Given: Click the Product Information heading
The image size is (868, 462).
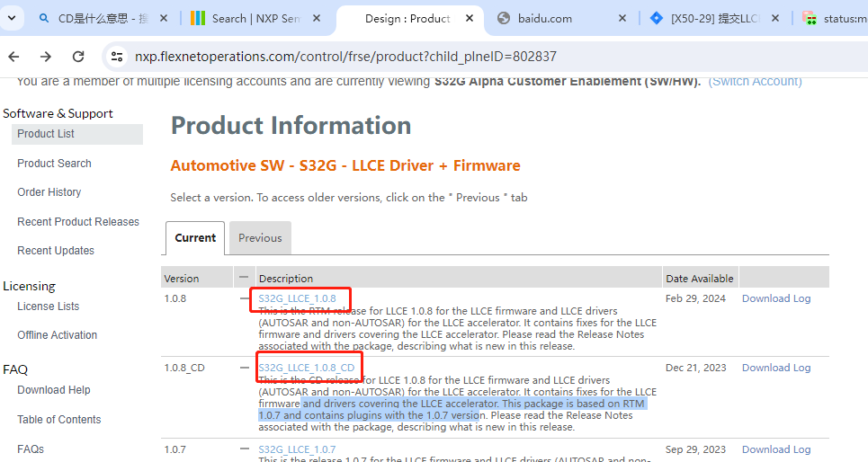Looking at the screenshot, I should [291, 126].
